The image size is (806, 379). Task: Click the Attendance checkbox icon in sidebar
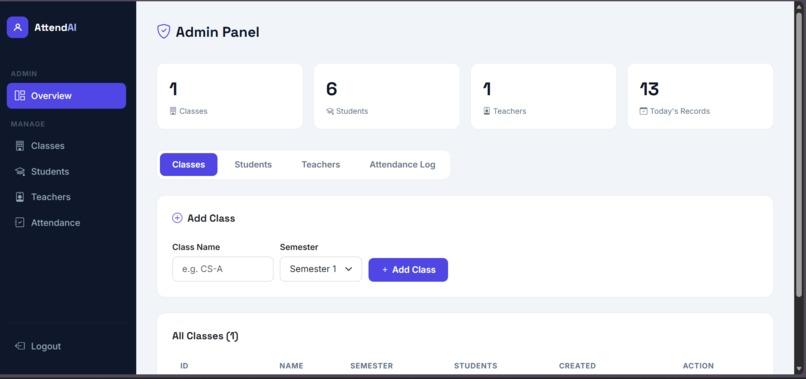[x=20, y=223]
